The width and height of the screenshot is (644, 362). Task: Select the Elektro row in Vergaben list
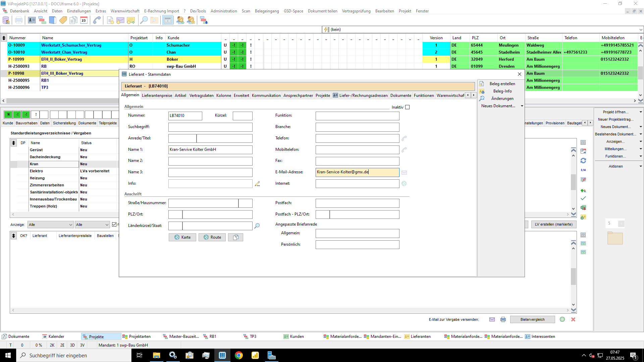(64, 171)
